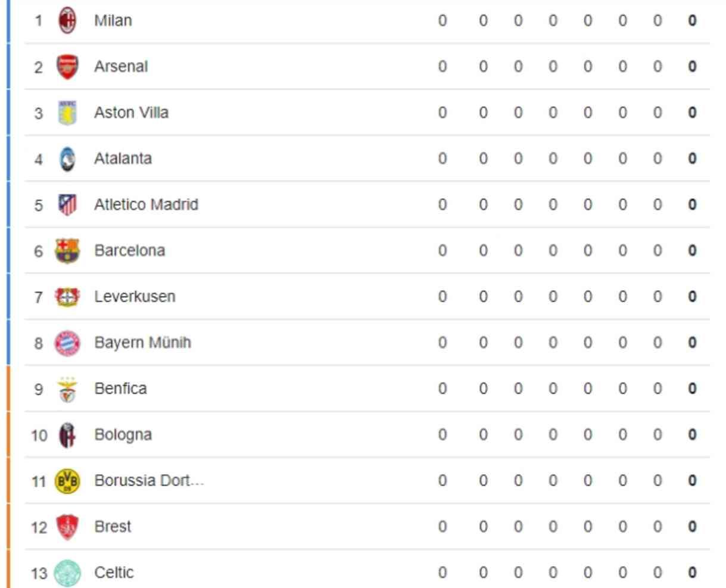Image resolution: width=726 pixels, height=588 pixels.
Task: Click rank number 7 beside Leverkusen
Action: pos(39,297)
